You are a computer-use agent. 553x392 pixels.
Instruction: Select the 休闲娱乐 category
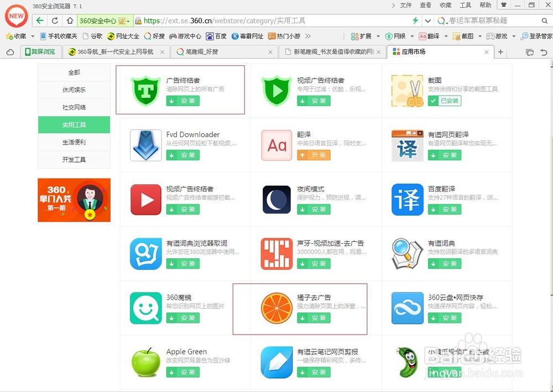coord(74,90)
